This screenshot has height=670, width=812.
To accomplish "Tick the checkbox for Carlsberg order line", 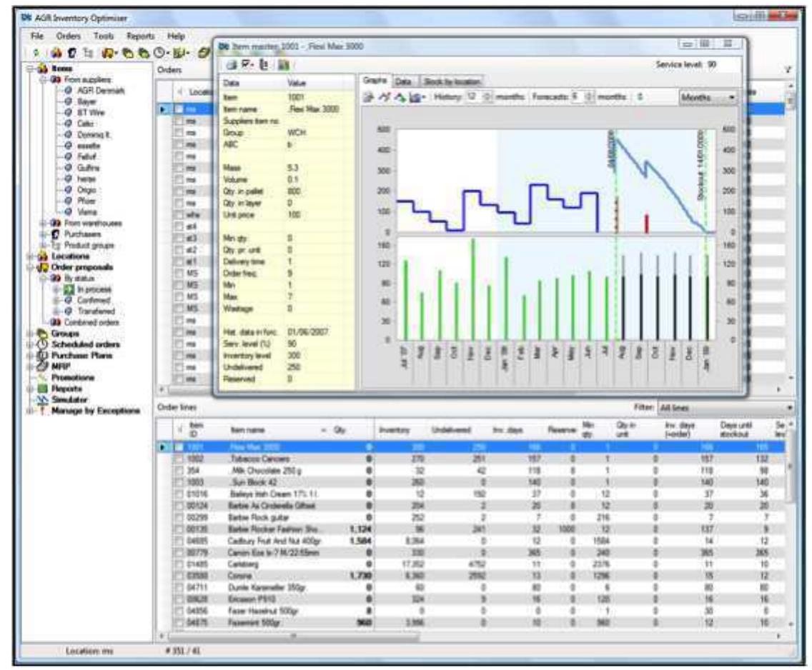I will [179, 564].
